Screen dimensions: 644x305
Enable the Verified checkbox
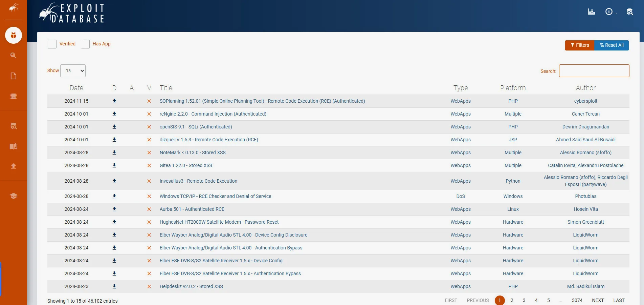(52, 44)
